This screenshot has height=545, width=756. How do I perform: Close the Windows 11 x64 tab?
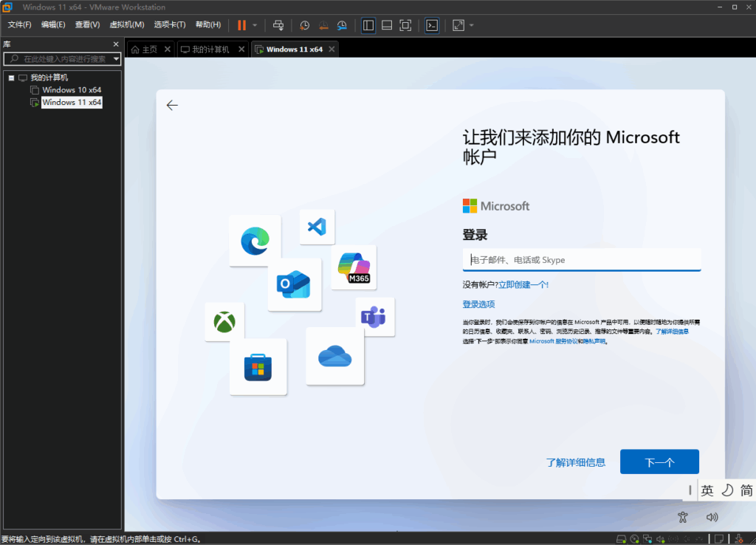point(331,49)
